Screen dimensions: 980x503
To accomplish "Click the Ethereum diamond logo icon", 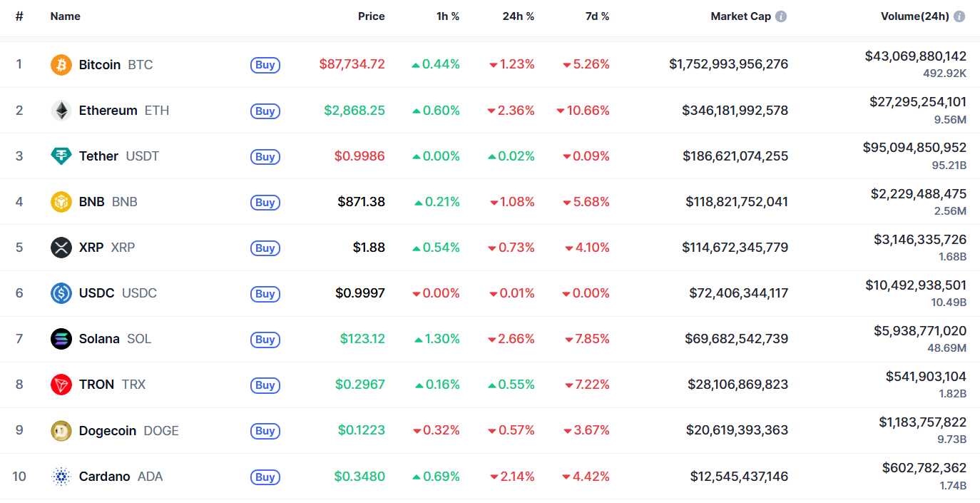I will pyautogui.click(x=61, y=111).
